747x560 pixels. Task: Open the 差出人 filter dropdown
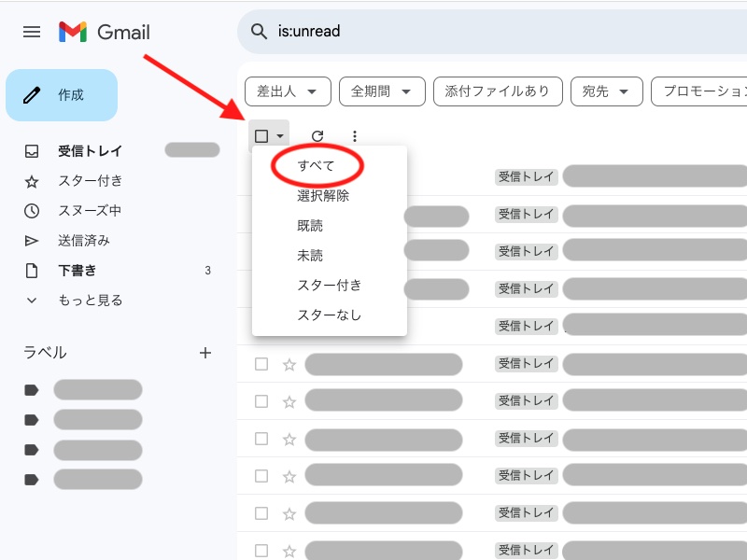point(288,91)
